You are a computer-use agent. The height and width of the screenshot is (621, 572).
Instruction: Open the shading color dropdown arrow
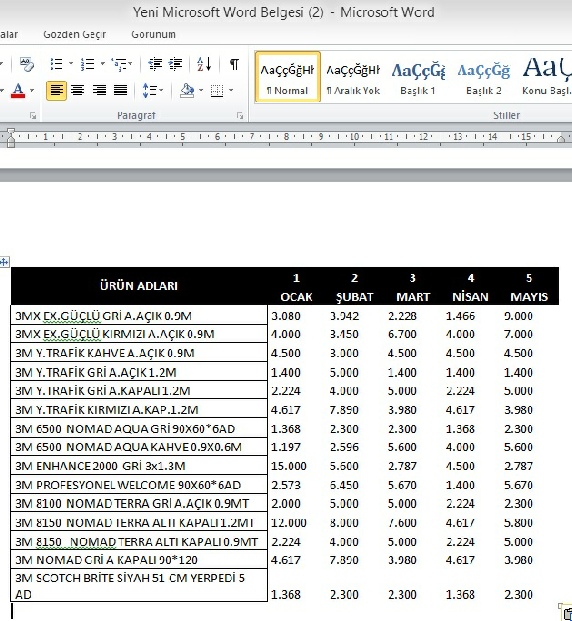pyautogui.click(x=201, y=90)
